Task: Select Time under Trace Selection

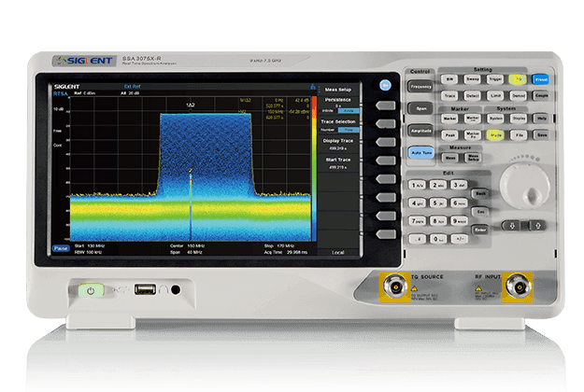Action: tap(349, 130)
